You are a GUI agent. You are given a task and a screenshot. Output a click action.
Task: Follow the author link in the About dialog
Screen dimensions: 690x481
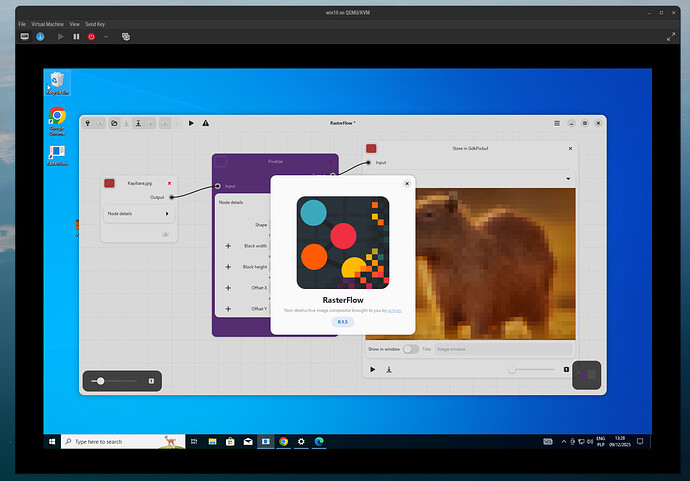393,311
